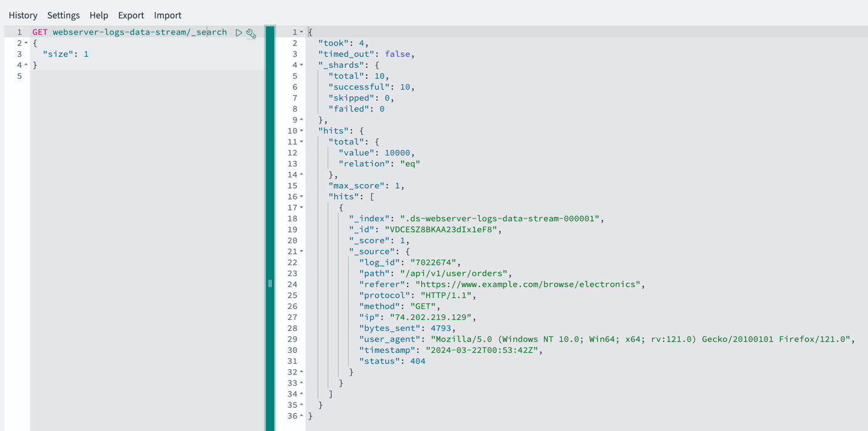Collapse the "total" object at line 11

(301, 141)
